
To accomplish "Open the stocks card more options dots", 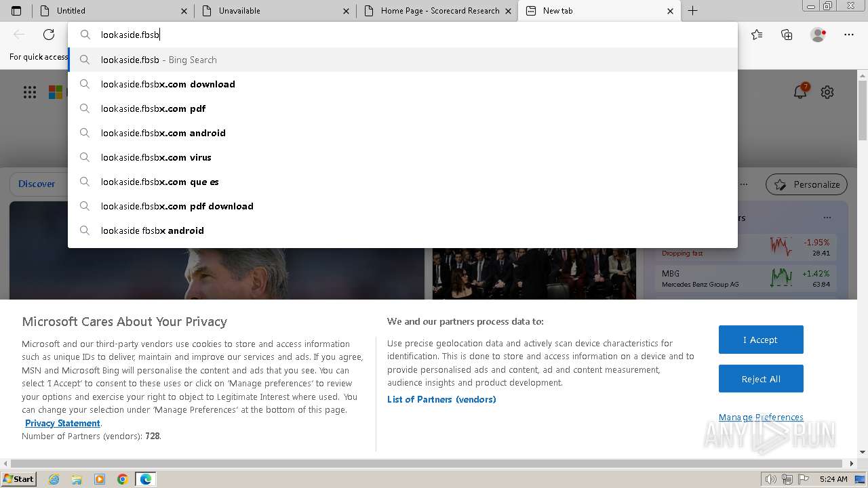I will pyautogui.click(x=827, y=218).
